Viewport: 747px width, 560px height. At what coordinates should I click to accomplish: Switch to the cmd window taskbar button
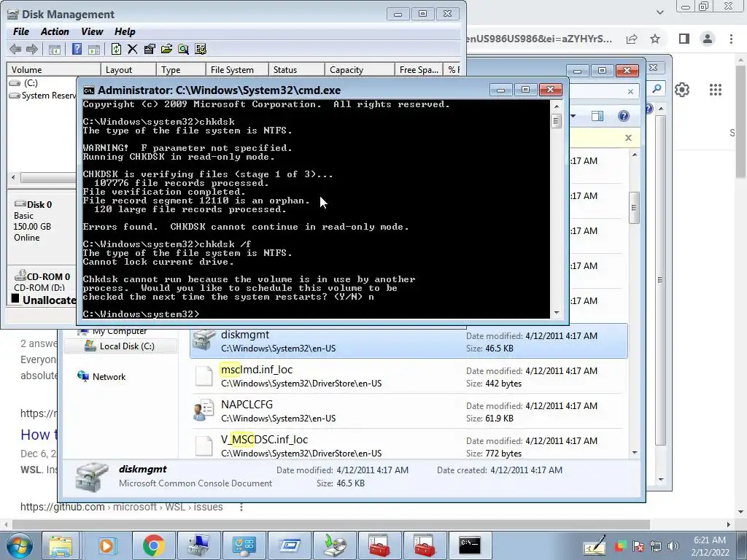click(x=469, y=545)
